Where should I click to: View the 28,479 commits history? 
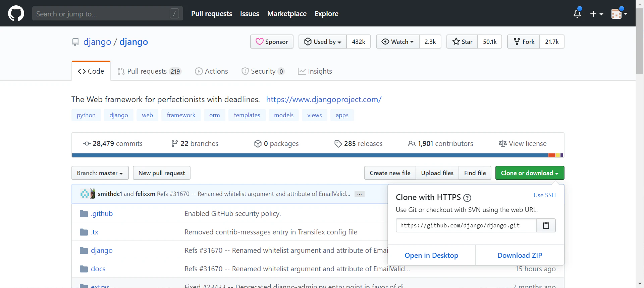tap(113, 144)
